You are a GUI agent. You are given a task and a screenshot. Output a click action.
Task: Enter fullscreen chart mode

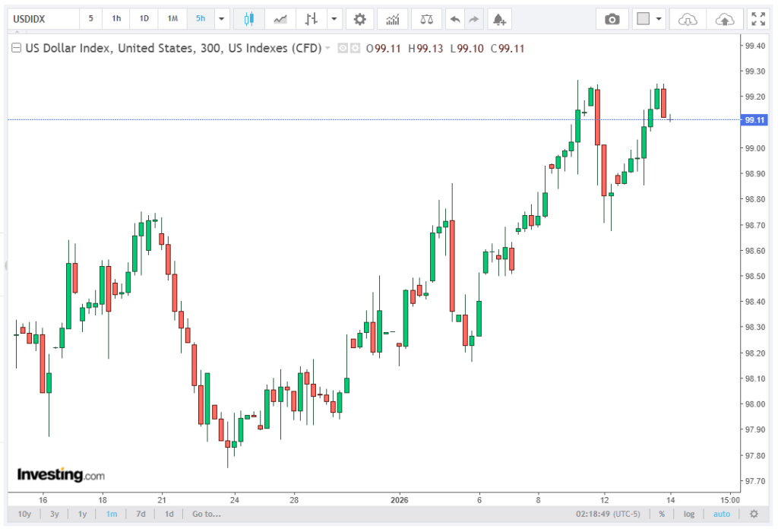757,19
